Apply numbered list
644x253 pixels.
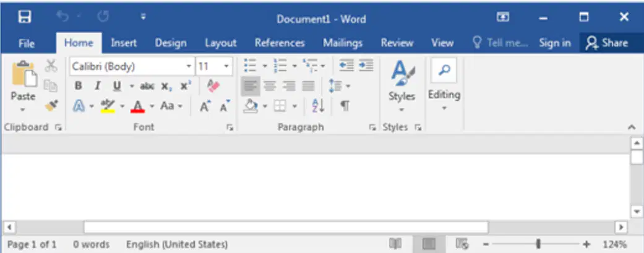click(280, 66)
